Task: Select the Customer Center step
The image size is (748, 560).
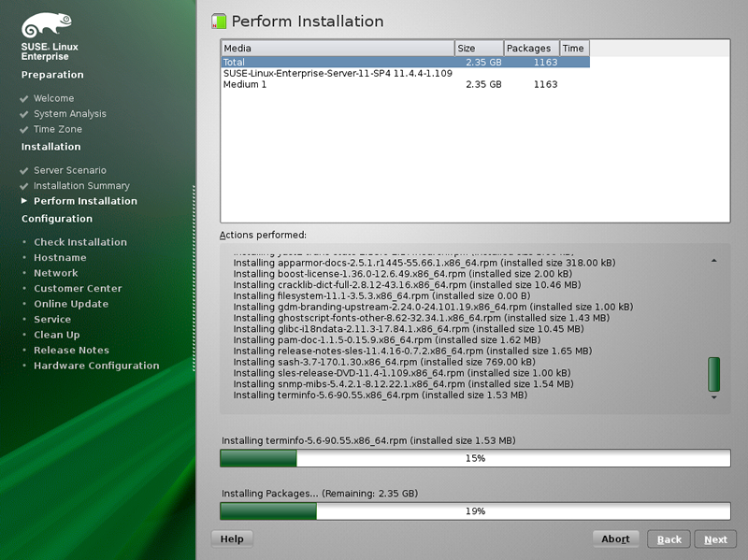Action: [78, 289]
